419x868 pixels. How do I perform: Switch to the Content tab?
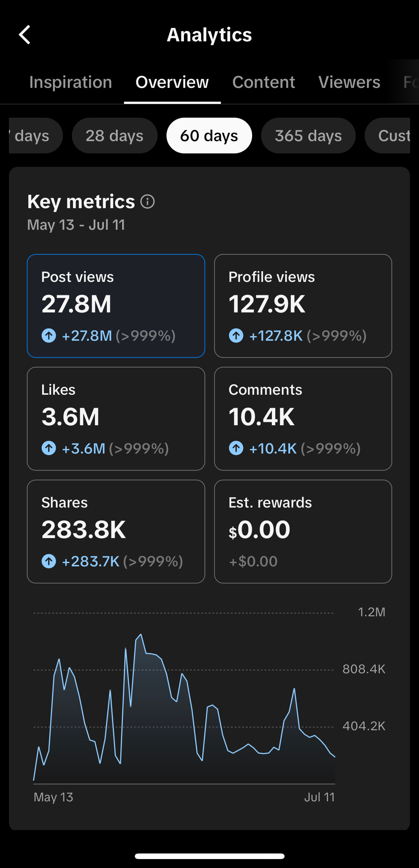click(x=264, y=82)
